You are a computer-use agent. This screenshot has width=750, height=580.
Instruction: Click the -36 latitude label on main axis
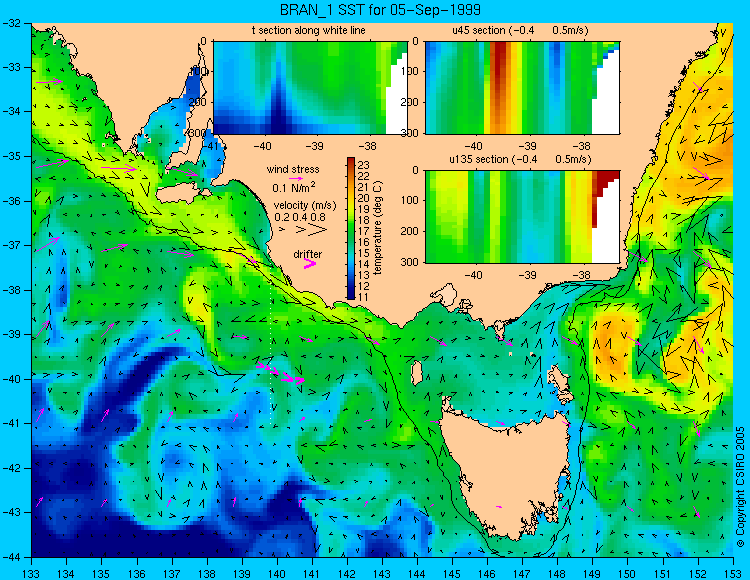[11, 201]
